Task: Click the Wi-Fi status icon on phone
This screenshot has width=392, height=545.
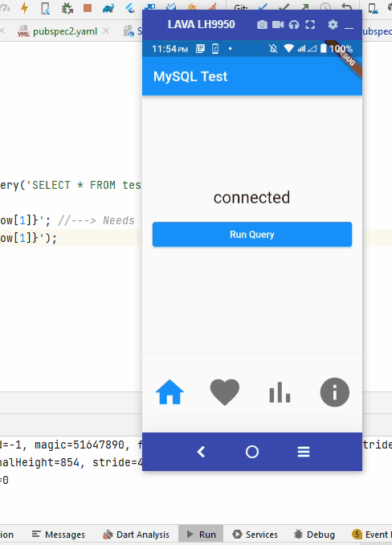Action: click(x=288, y=49)
